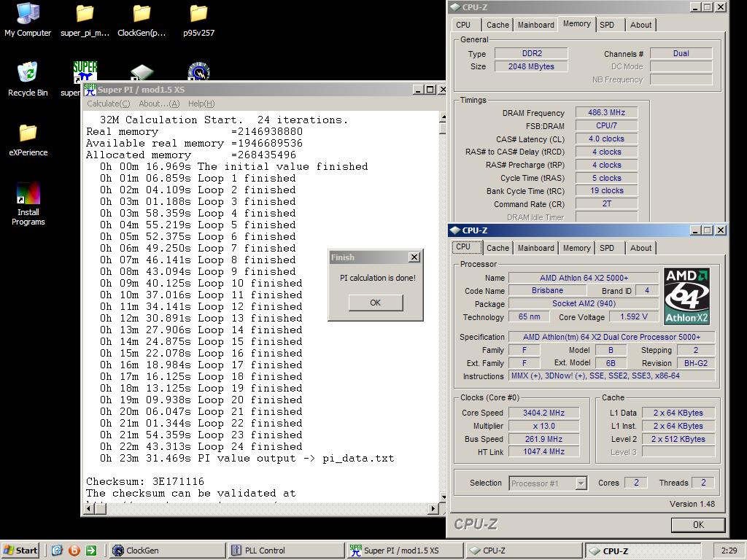Click lower CPU-Z title bar icon
This screenshot has width=747, height=560.
point(455,230)
